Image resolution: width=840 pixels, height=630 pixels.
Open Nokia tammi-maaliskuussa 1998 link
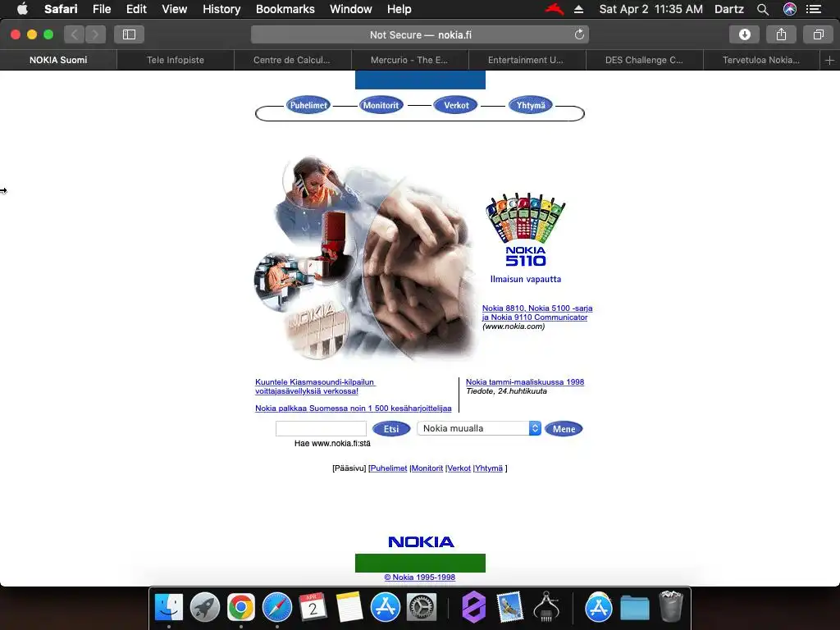pos(525,382)
